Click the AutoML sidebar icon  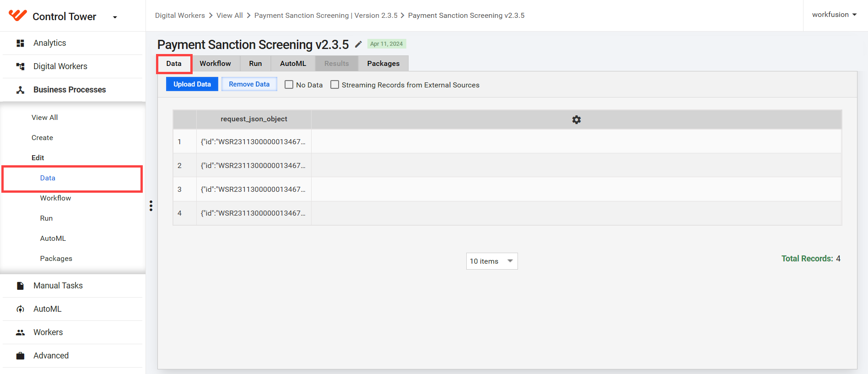point(20,309)
